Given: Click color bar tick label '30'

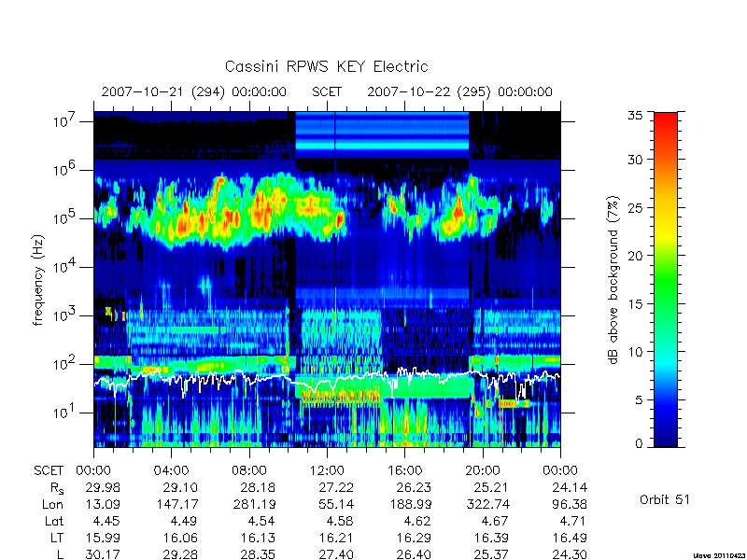Looking at the screenshot, I should 635,160.
